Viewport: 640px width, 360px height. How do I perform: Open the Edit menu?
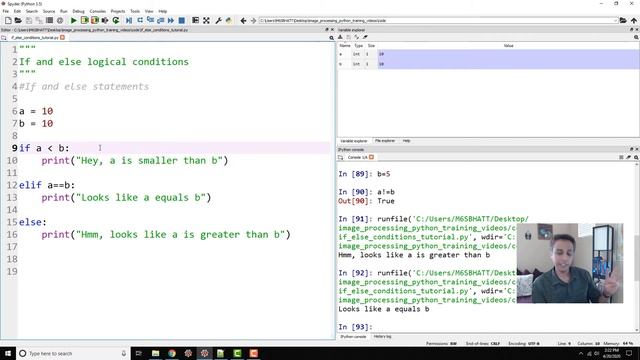click(x=17, y=11)
